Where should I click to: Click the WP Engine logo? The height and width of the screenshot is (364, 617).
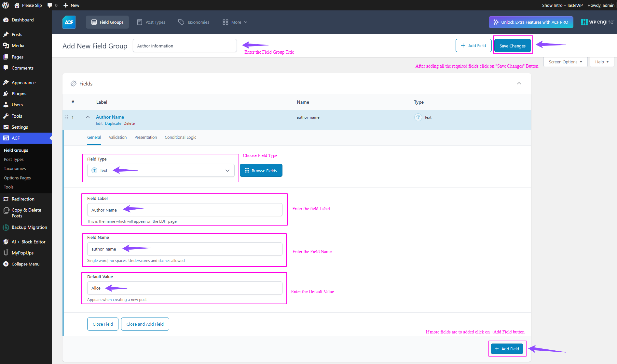597,22
